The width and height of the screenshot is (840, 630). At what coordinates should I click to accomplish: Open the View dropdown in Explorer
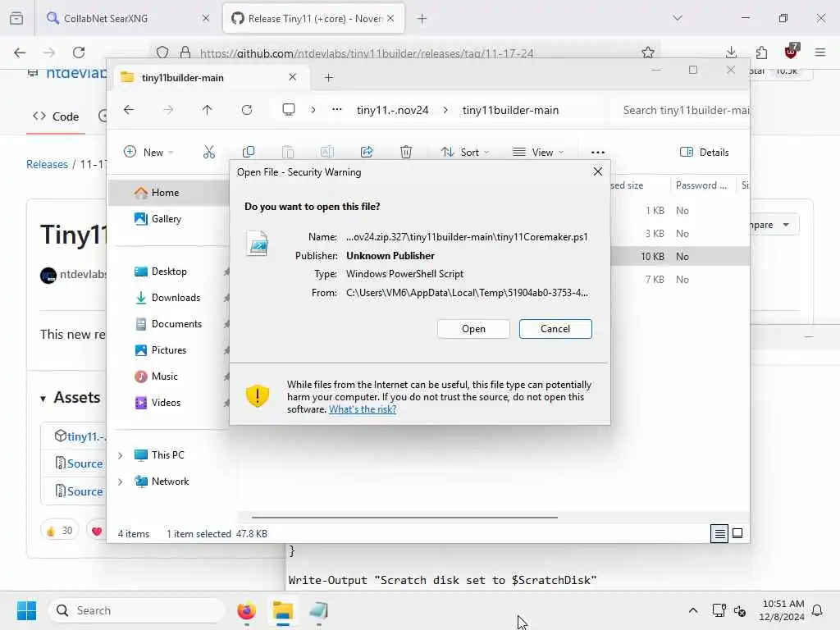(538, 152)
